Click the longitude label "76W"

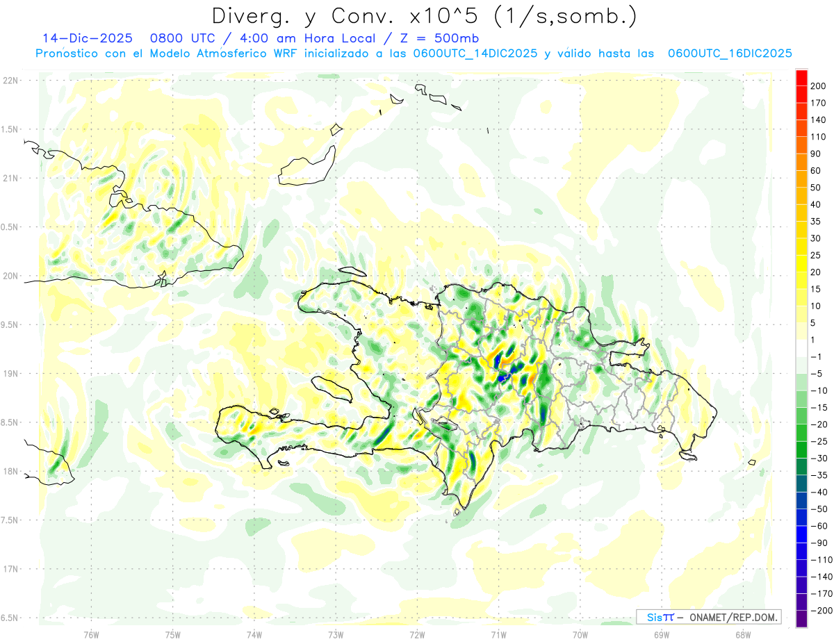click(x=91, y=634)
